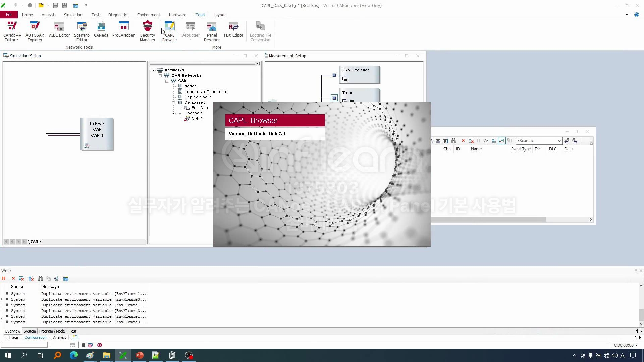Switch to the Simulation ribbon tab
The height and width of the screenshot is (362, 644).
pos(73,15)
